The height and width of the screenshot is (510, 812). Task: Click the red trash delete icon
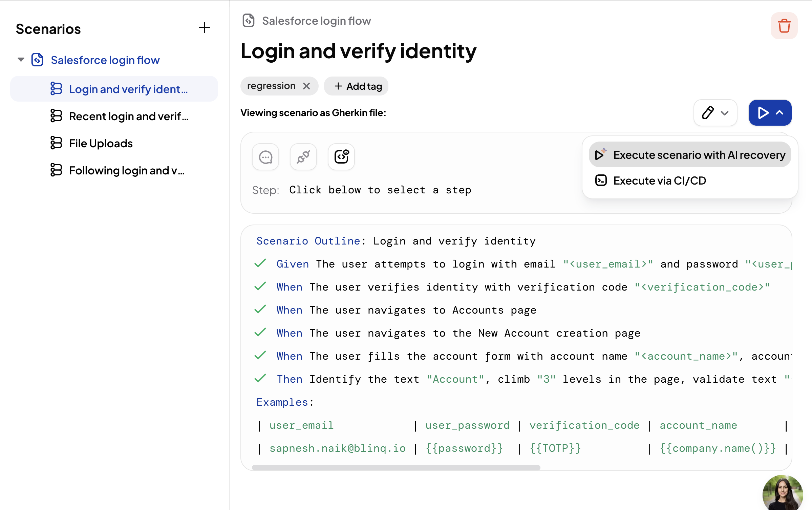[784, 26]
